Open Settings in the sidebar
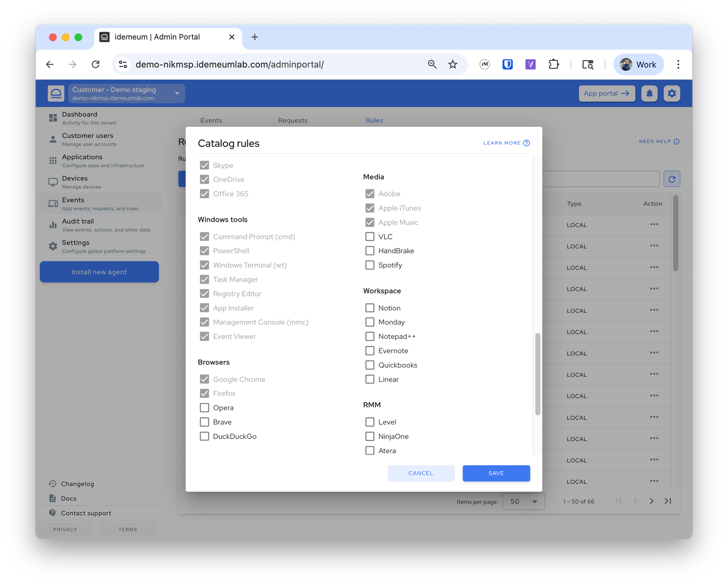This screenshot has height=586, width=728. 99,246
